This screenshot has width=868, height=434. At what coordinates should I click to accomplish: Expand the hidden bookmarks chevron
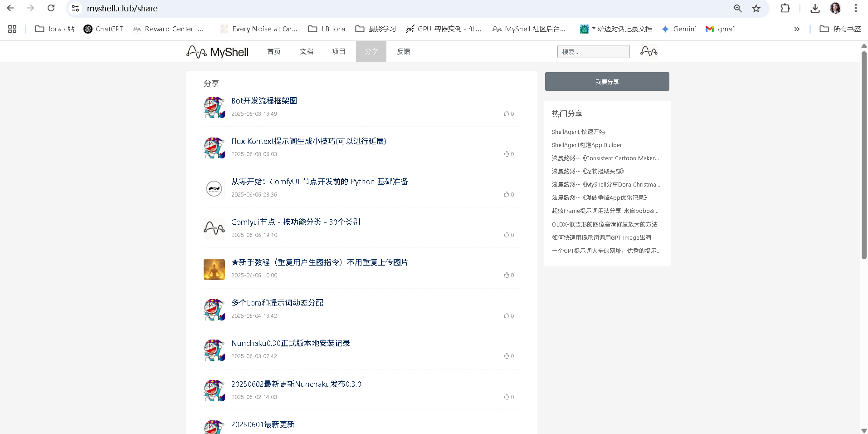click(x=797, y=29)
